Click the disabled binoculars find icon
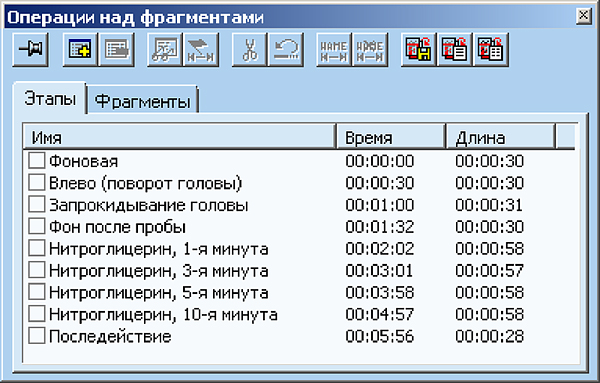This screenshot has width=600, height=383. (165, 50)
